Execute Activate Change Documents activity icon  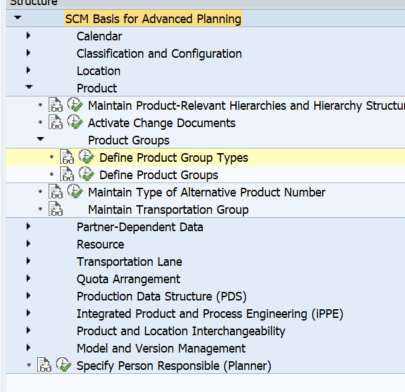coord(75,122)
